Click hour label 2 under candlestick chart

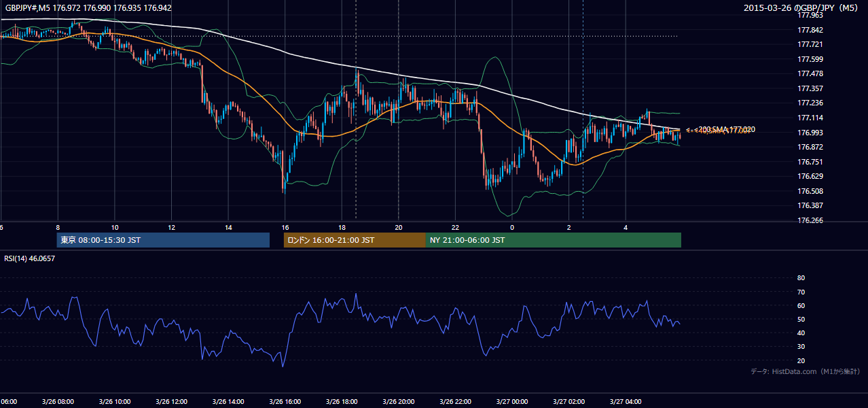coord(568,227)
